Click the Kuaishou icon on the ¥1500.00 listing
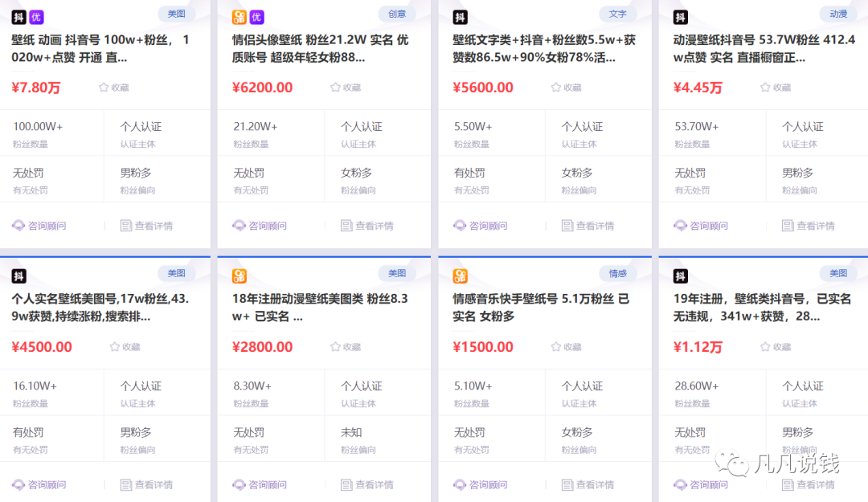Screen dimensions: 868x502 461,276
